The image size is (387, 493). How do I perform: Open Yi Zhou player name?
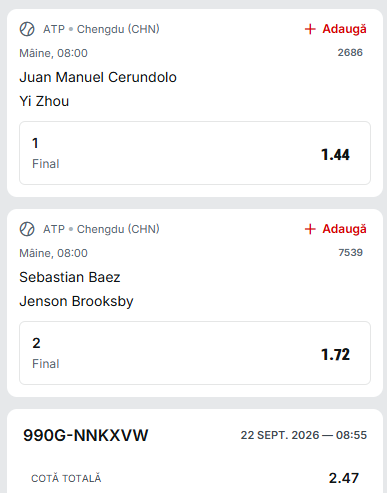click(44, 101)
